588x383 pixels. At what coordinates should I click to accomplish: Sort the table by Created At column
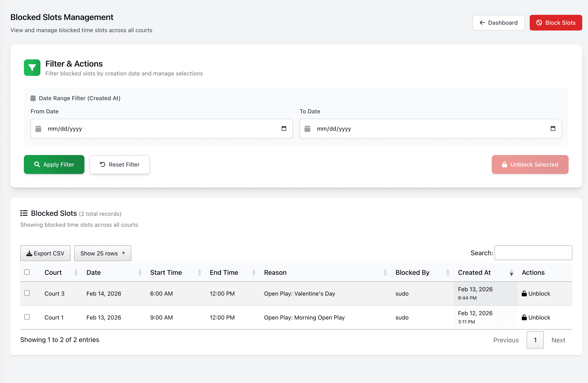click(474, 272)
